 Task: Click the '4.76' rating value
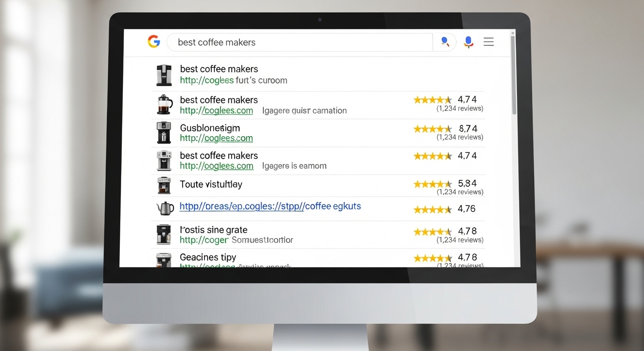pyautogui.click(x=467, y=209)
